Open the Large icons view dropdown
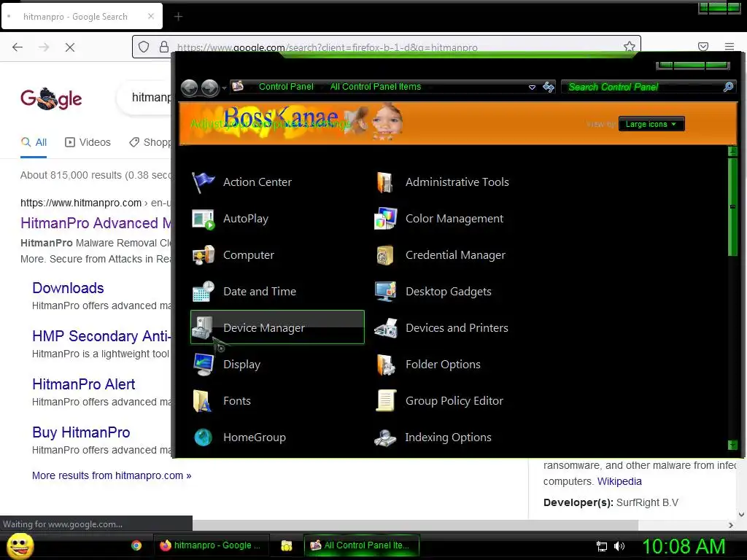747x560 pixels. [651, 124]
